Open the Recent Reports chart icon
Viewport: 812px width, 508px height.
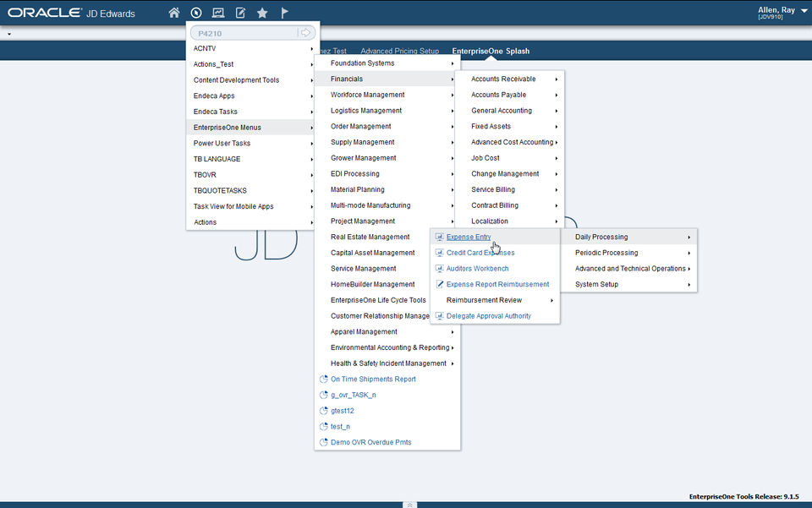coord(218,13)
